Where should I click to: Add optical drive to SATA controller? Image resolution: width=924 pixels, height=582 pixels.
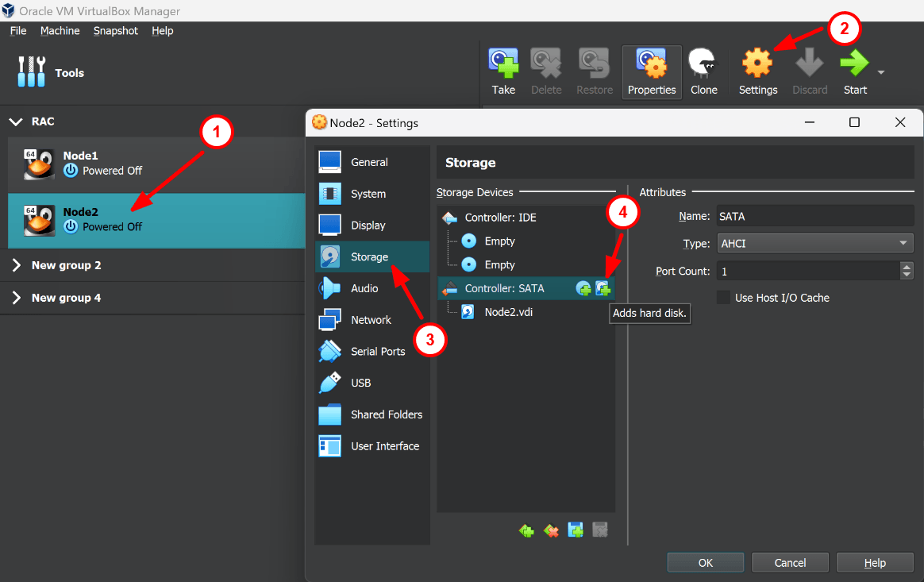[583, 289]
